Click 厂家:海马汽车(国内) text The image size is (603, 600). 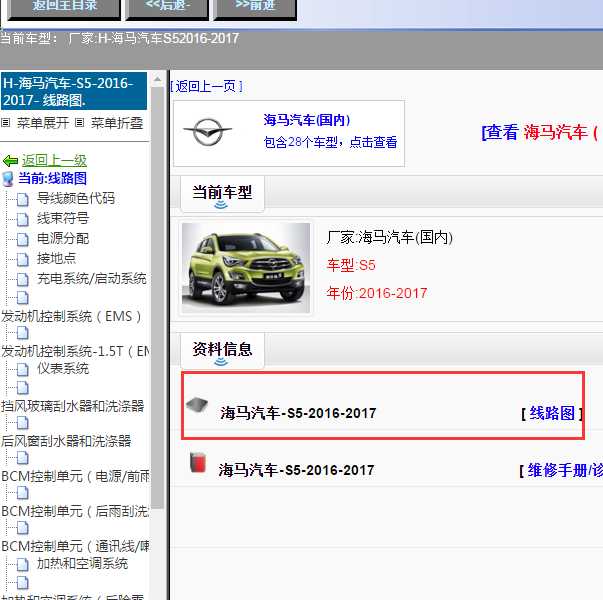coord(390,237)
